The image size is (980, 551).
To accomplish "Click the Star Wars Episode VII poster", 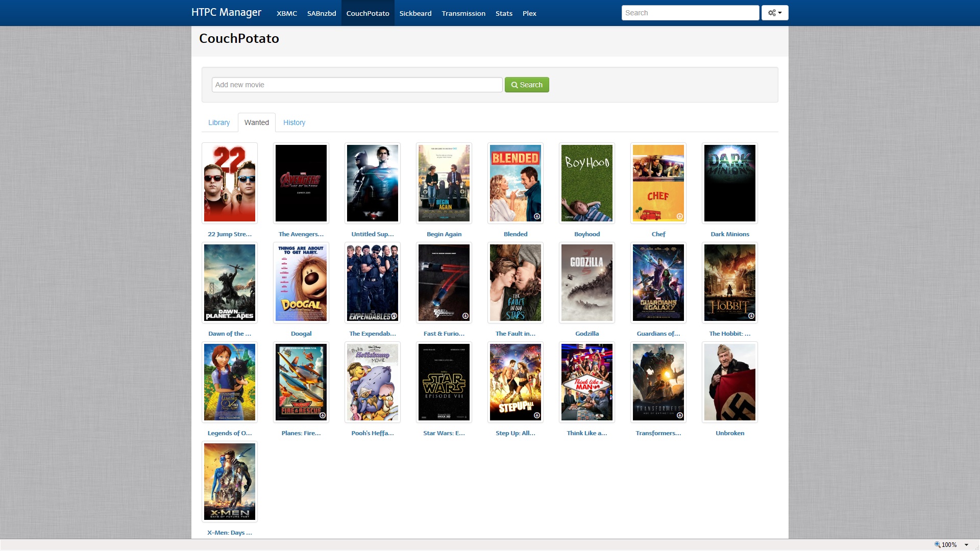I will (x=444, y=382).
